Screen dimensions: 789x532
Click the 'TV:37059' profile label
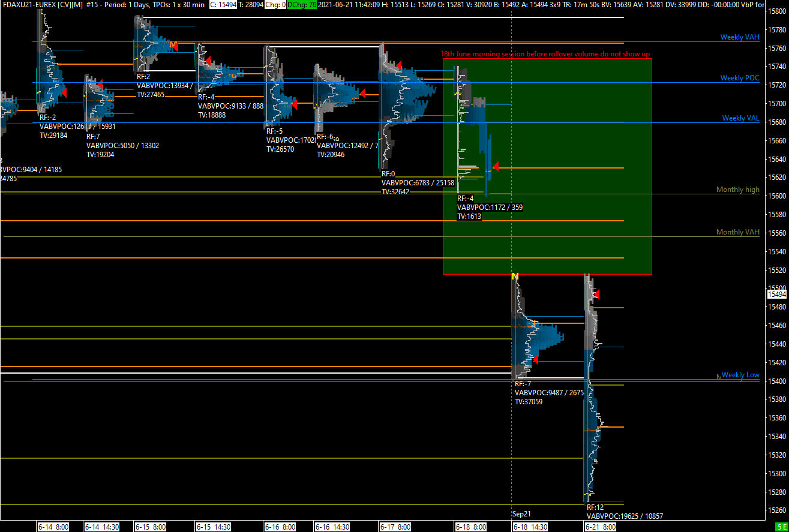point(529,402)
